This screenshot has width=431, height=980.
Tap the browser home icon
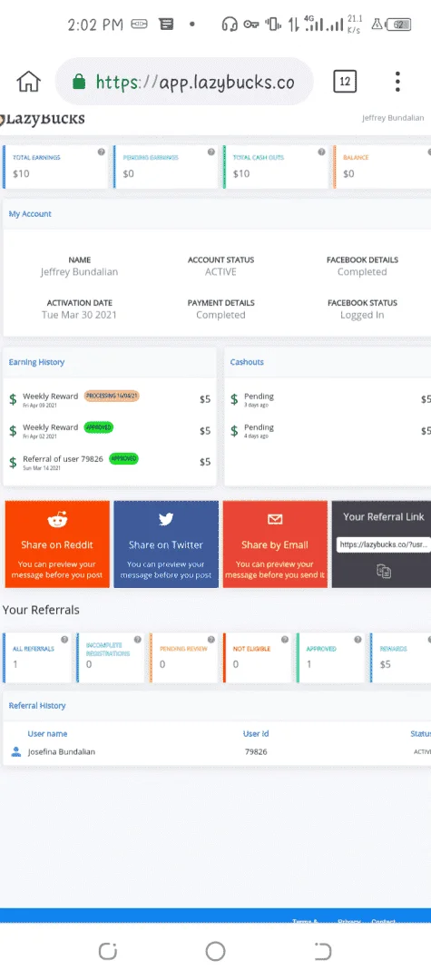tap(28, 82)
